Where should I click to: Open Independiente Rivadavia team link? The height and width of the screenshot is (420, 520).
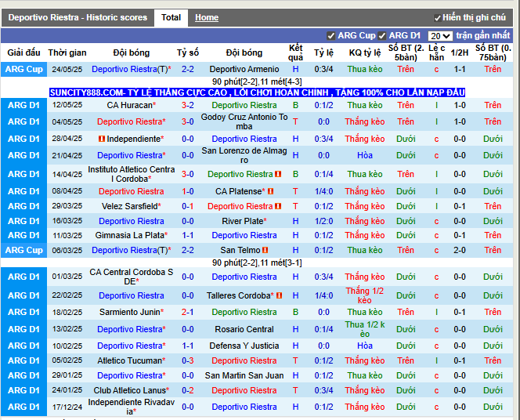[x=132, y=407]
